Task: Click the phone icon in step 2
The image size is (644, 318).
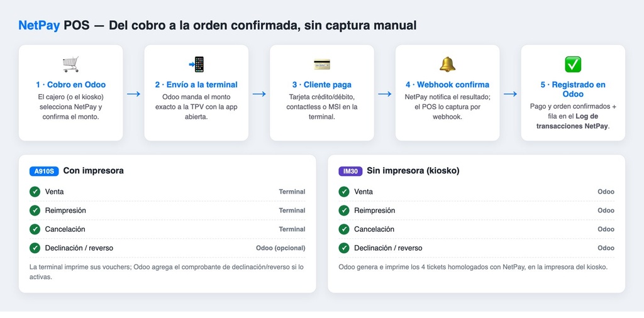Action: (196, 65)
